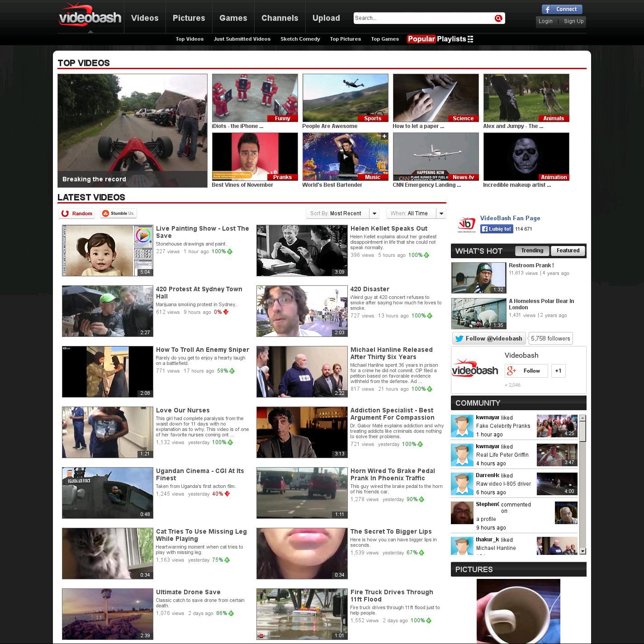Click the Stumble Us button
Image resolution: width=644 pixels, height=644 pixels.
[118, 213]
